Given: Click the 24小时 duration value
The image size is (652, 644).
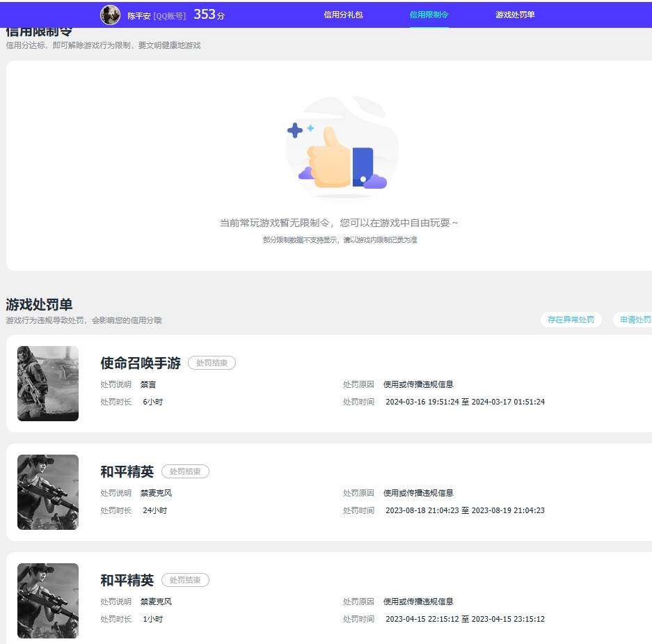Looking at the screenshot, I should tap(154, 510).
